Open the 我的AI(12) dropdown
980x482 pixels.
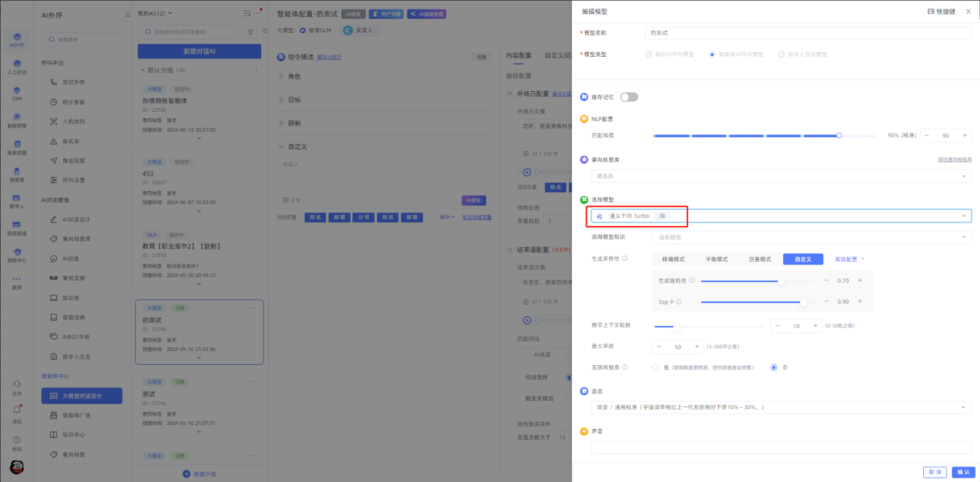tap(155, 13)
